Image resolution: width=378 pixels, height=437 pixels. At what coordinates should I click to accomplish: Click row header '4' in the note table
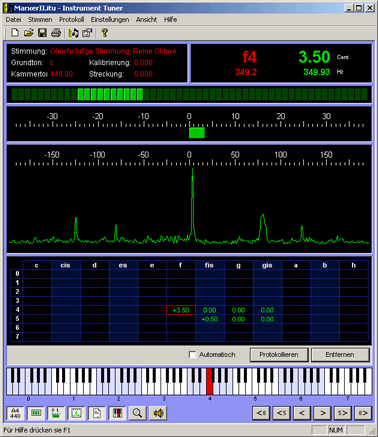(17, 310)
